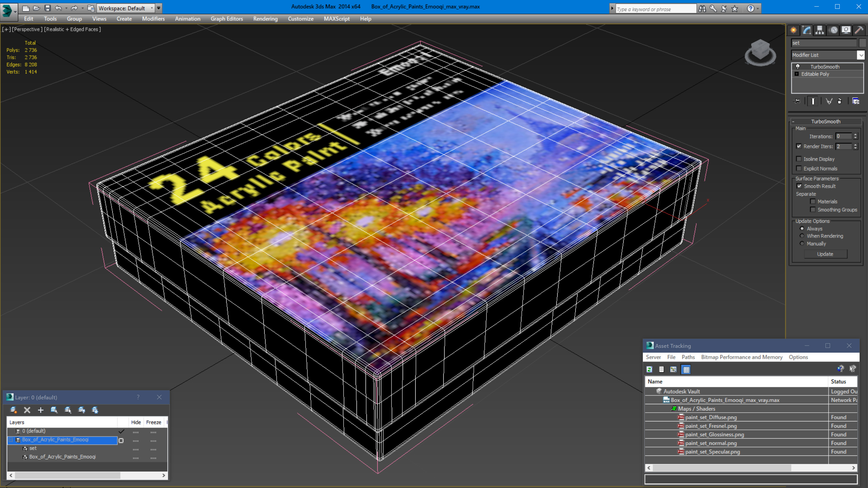The image size is (868, 488).
Task: Click Configure Modifier Sets icon
Action: (856, 101)
